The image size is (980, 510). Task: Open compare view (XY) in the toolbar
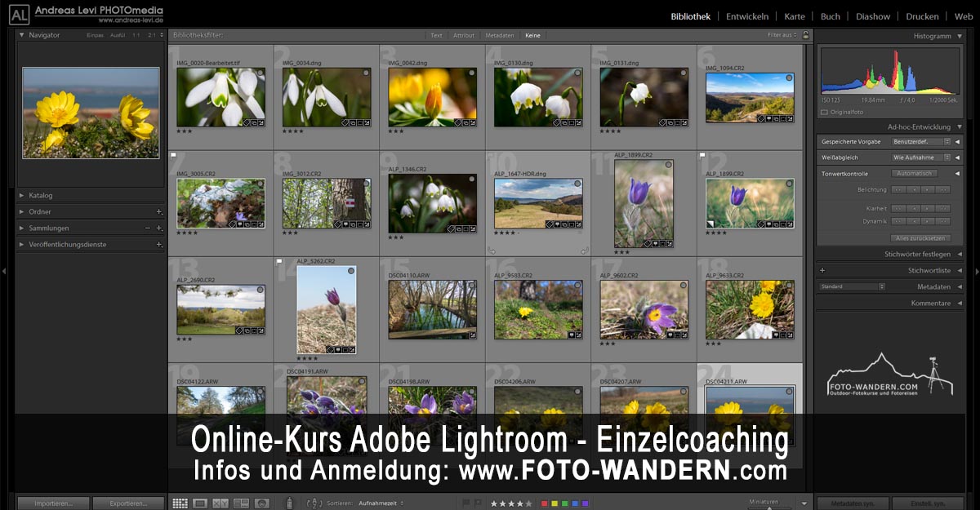coord(220,503)
